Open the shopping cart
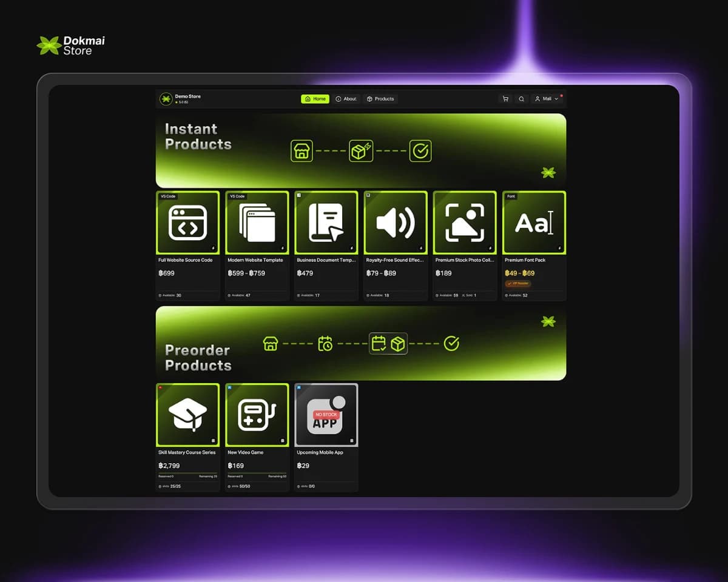Viewport: 728px width, 582px height. point(505,99)
